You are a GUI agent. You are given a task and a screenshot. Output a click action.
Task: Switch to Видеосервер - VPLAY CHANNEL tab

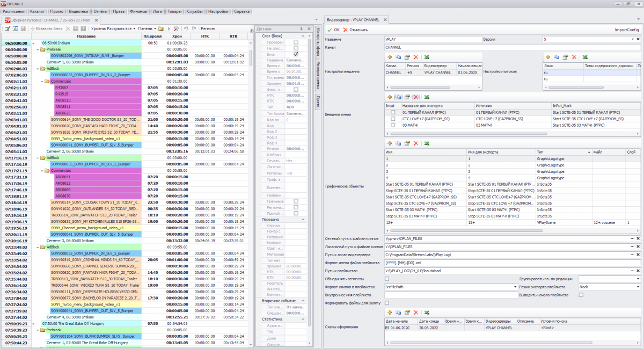point(353,20)
